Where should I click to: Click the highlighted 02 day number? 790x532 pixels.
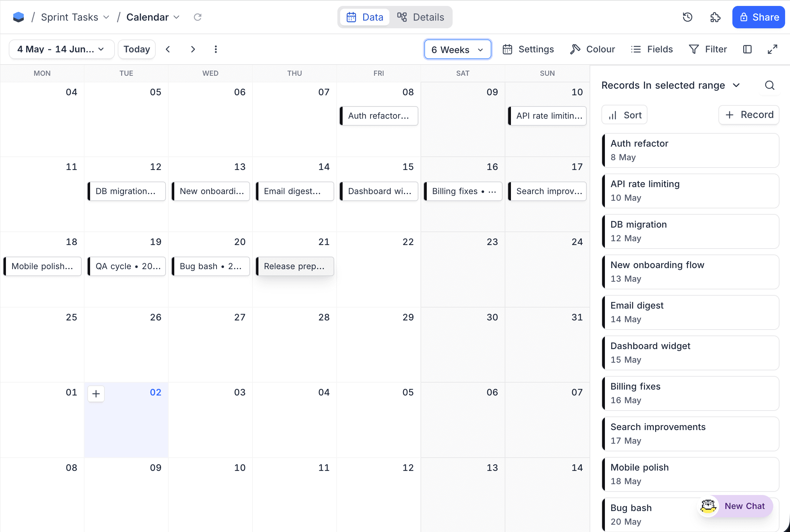(155, 392)
